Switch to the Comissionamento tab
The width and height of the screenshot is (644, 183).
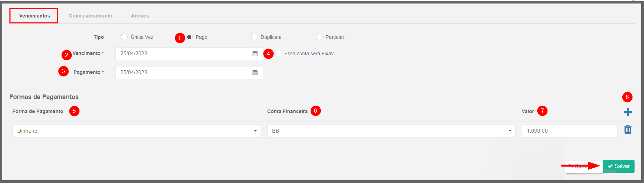pyautogui.click(x=91, y=16)
